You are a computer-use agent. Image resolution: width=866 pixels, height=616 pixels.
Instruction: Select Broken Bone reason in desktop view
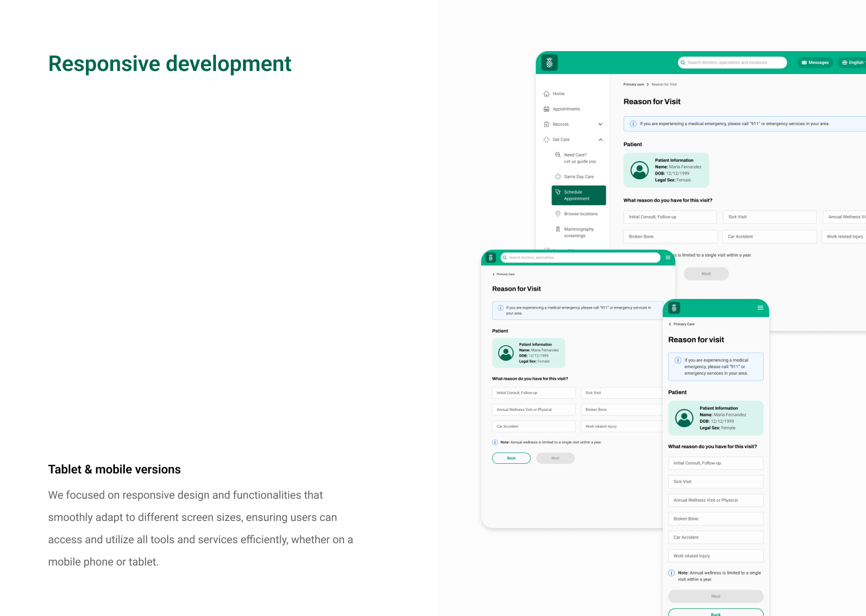coord(670,236)
